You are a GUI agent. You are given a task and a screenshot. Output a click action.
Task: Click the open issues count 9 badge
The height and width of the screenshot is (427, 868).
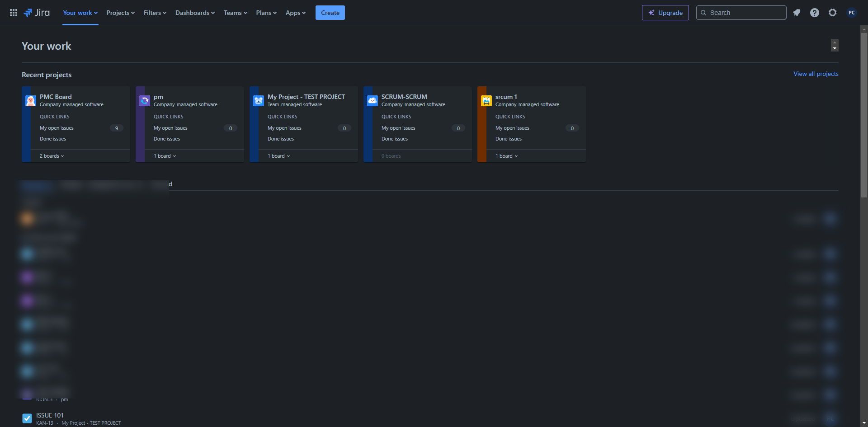click(117, 128)
